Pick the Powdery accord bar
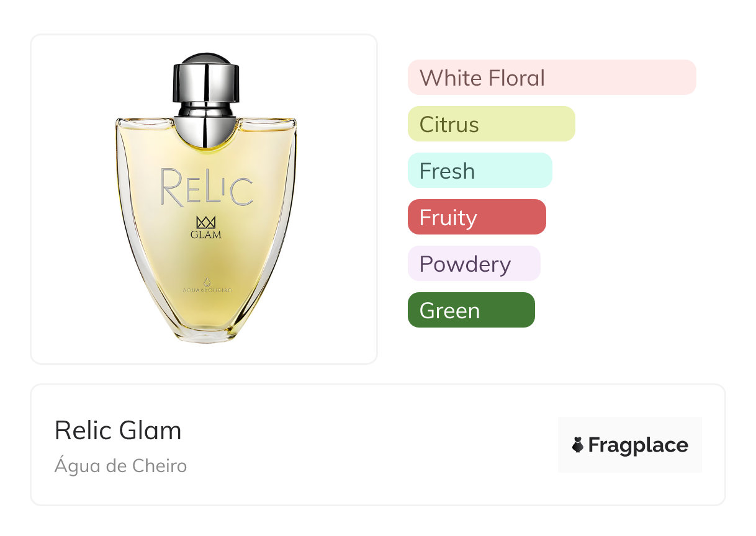This screenshot has width=756, height=536. click(474, 264)
